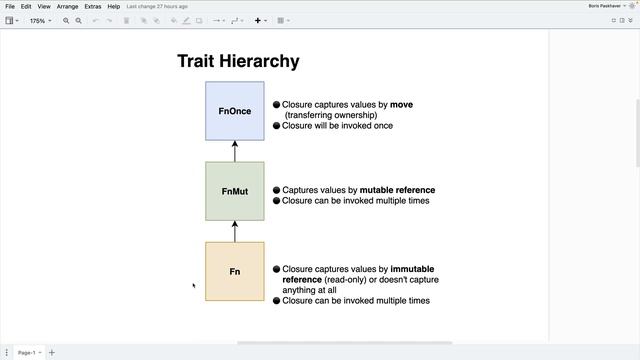
Task: Collapse the toolbar with double chevron
Action: [x=631, y=20]
